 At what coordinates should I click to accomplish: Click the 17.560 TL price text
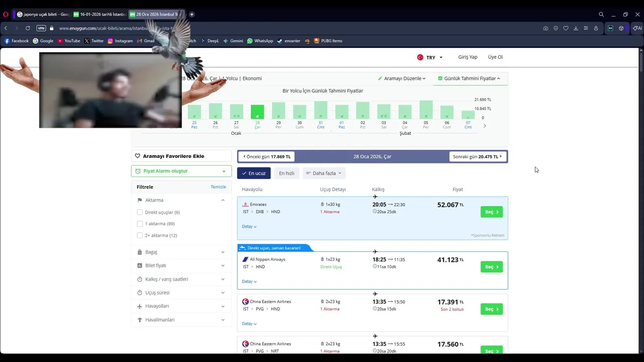450,344
